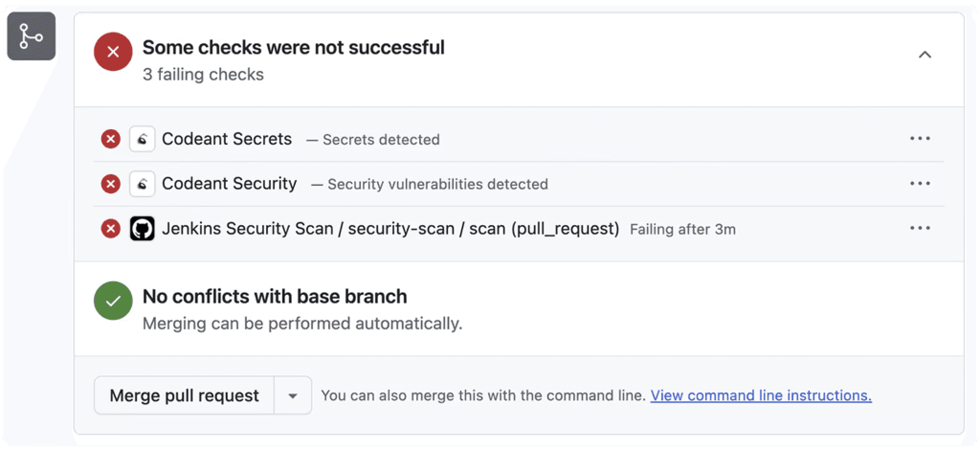Click the failure icon next to Codeant Secrets
Screen dimensions: 980x450
click(111, 139)
